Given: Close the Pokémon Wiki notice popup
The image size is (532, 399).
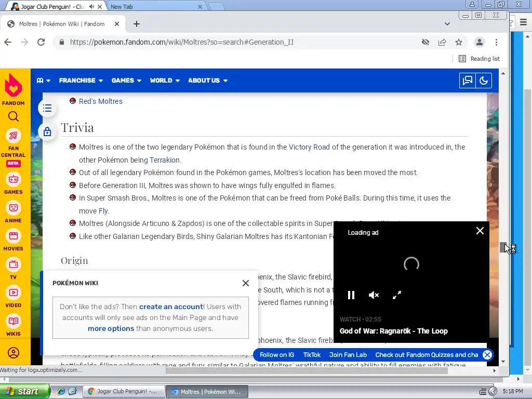Looking at the screenshot, I should coord(246,283).
